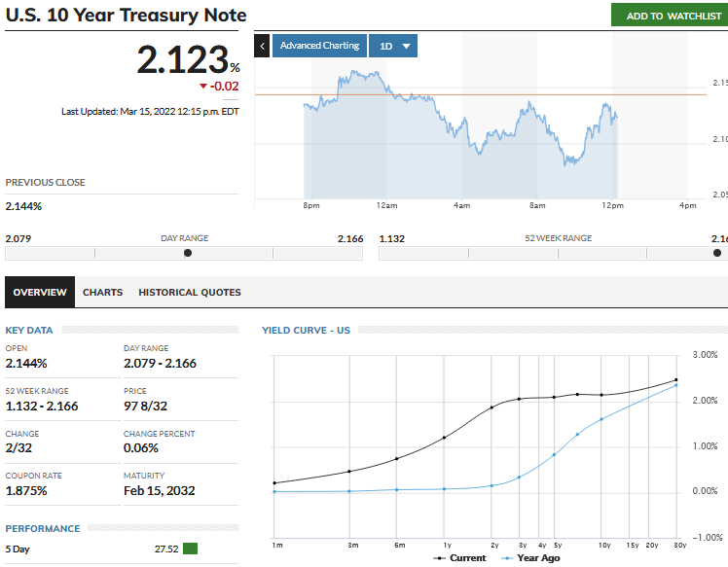Switch to the Charts tab

point(102,293)
